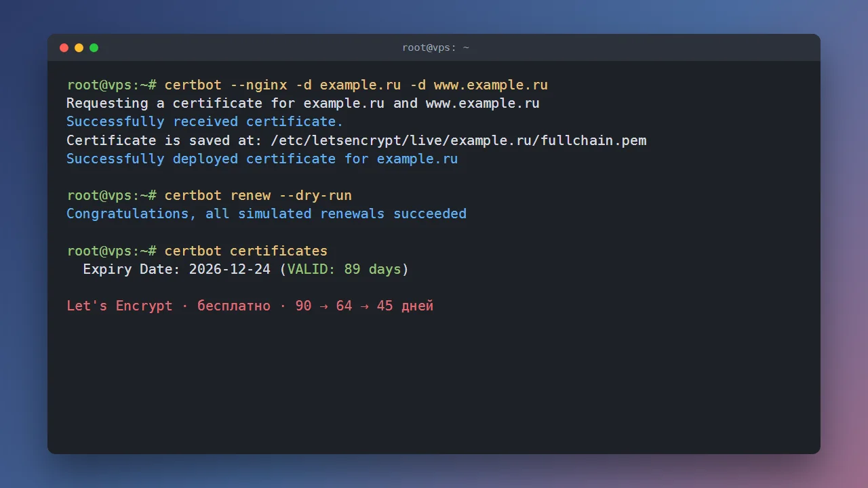Click the window title "root@vps: ~"

(x=435, y=47)
